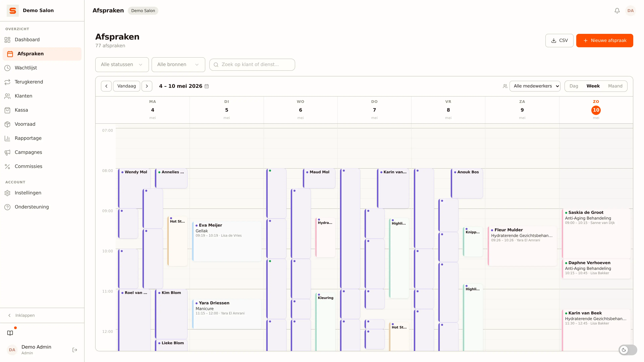This screenshot has width=644, height=362.
Task: Open Yara Driessen Manicure appointment
Action: tap(227, 314)
